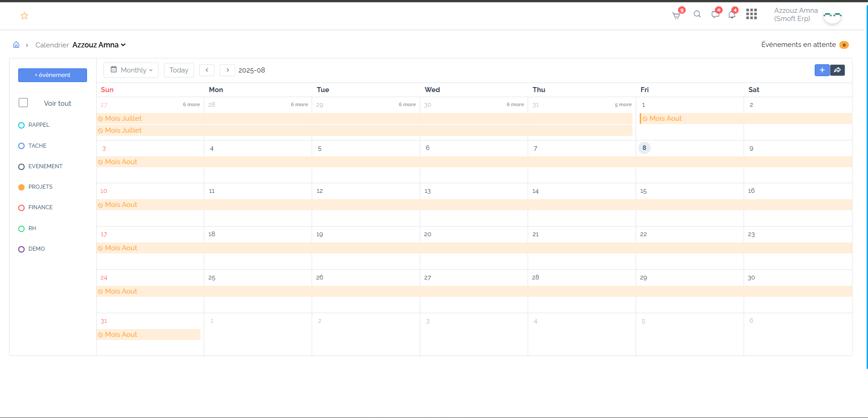Open the apps grid menu

click(751, 14)
